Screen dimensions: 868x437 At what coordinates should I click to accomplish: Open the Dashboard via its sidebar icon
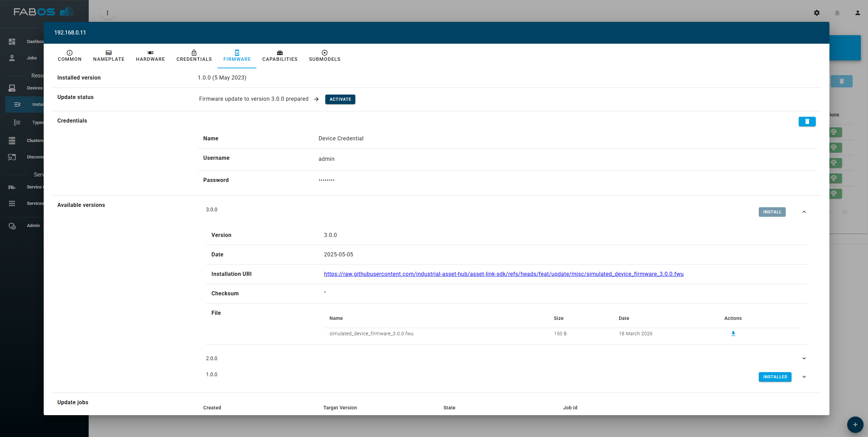[12, 41]
